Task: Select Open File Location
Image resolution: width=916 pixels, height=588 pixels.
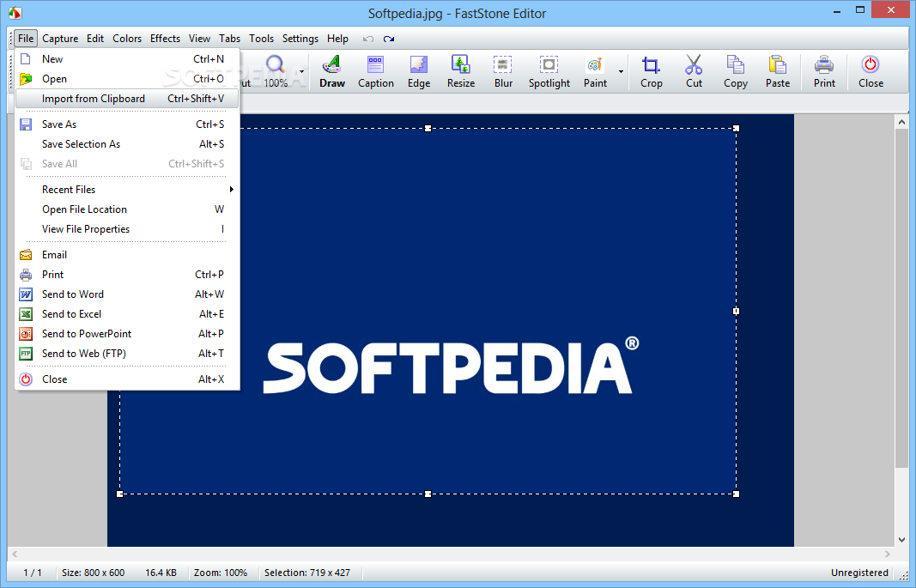Action: (126, 209)
